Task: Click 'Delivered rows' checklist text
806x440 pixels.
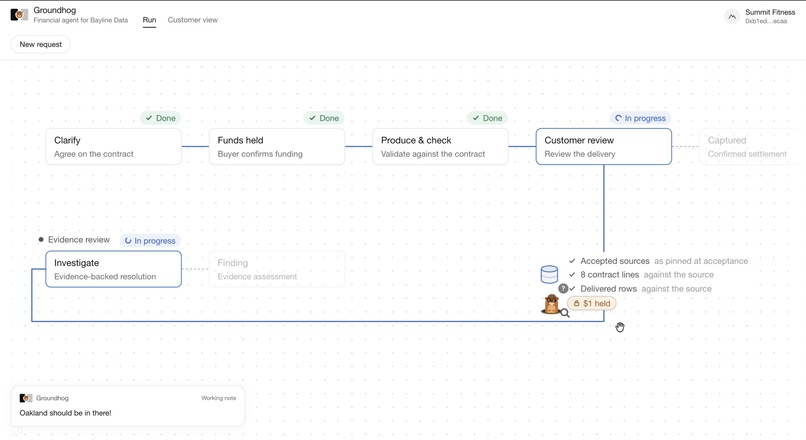Action: click(609, 288)
